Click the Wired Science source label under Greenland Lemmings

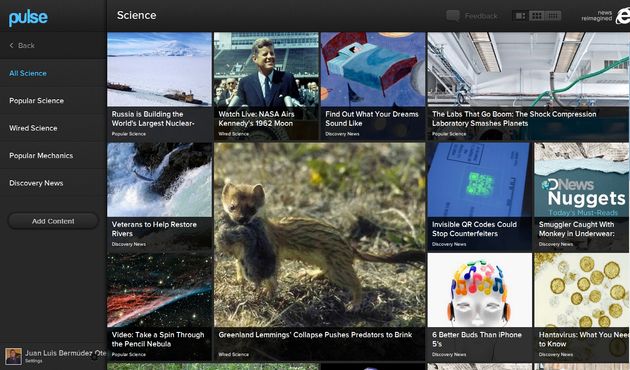point(233,354)
